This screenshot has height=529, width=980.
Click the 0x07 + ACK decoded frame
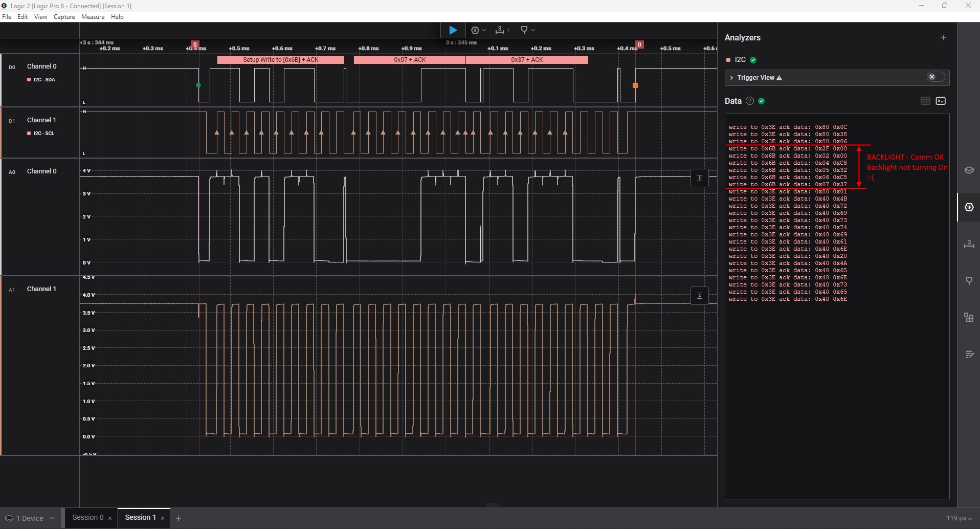click(x=409, y=60)
